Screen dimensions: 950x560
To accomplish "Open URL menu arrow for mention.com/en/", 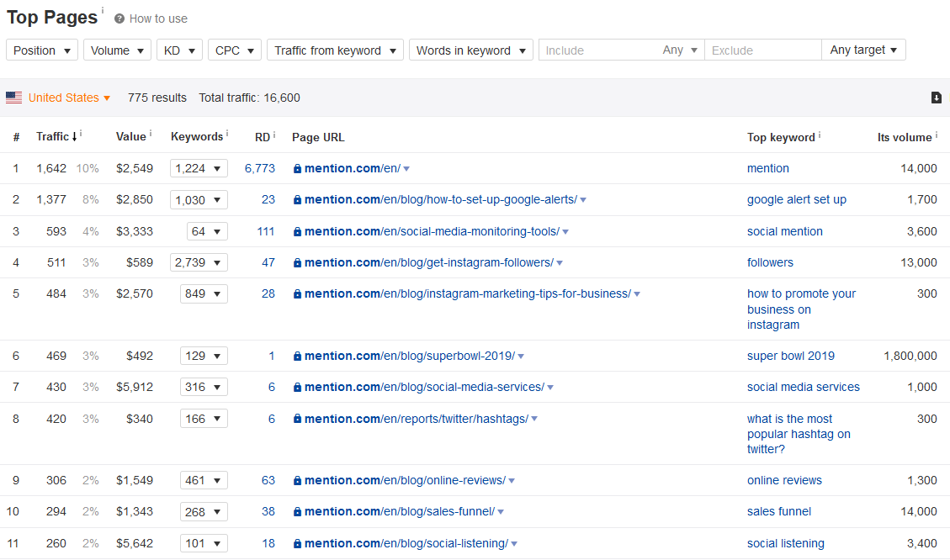I will pyautogui.click(x=406, y=169).
